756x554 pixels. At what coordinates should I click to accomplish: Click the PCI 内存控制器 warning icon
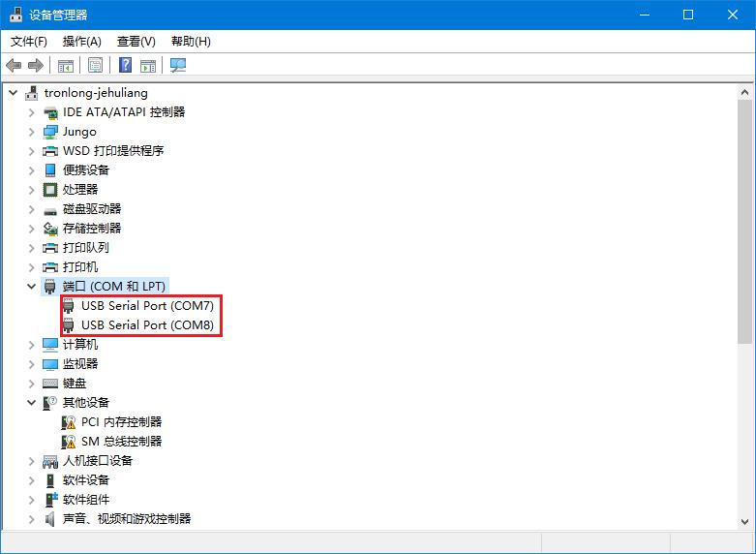pyautogui.click(x=69, y=422)
